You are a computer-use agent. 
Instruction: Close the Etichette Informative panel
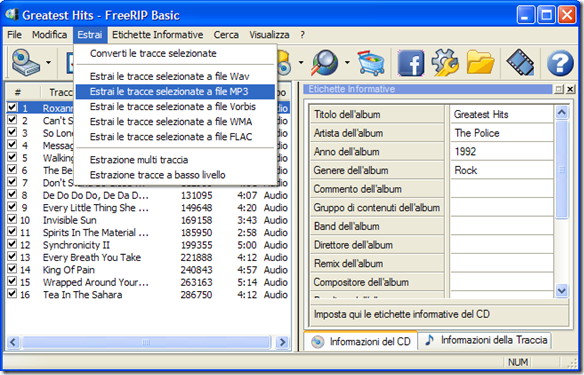(x=570, y=89)
